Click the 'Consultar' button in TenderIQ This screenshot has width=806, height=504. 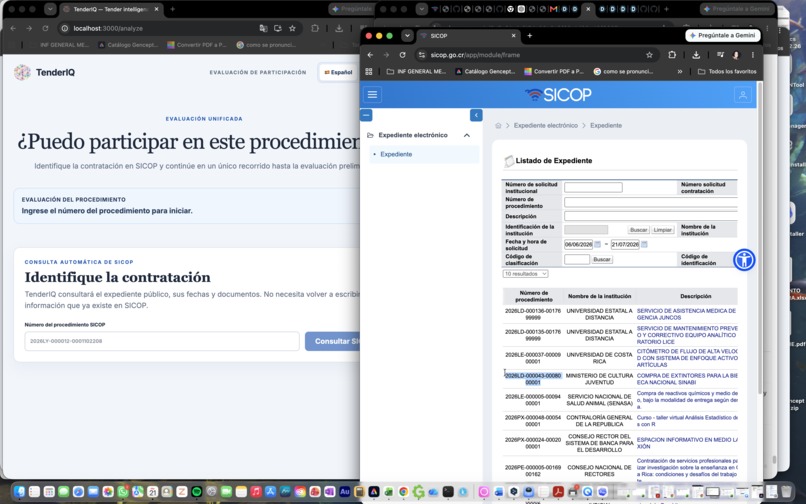click(333, 341)
